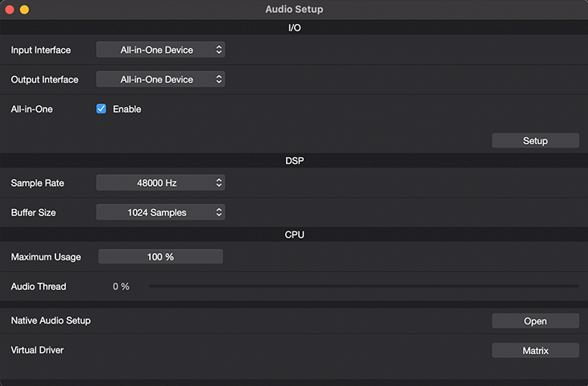588x386 pixels.
Task: Click the Audio Thread usage bar
Action: click(364, 286)
